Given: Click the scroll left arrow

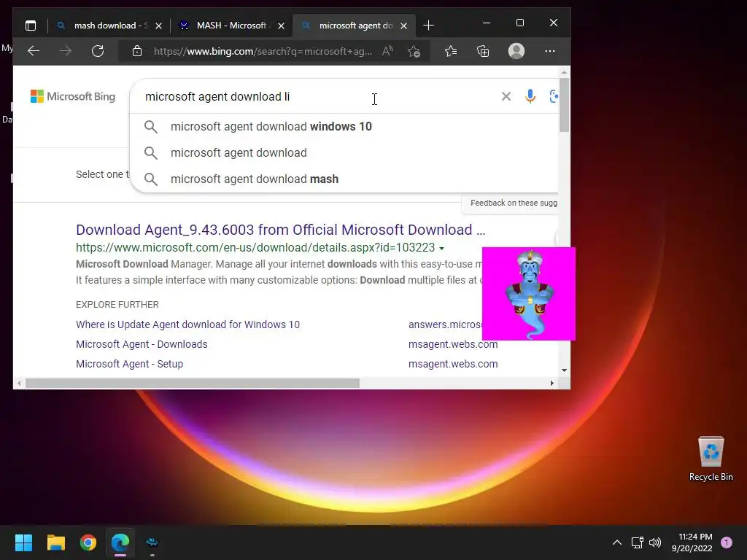Looking at the screenshot, I should (19, 384).
